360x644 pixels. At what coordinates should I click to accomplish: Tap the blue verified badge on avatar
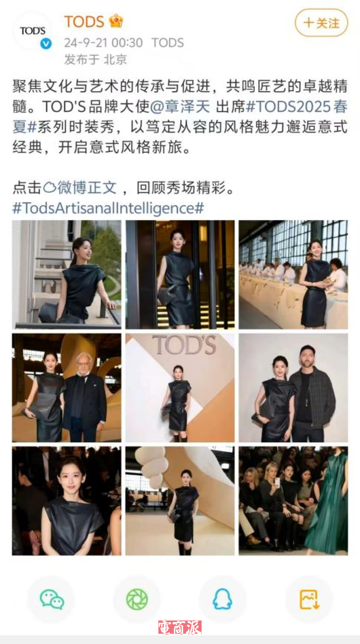click(x=46, y=44)
